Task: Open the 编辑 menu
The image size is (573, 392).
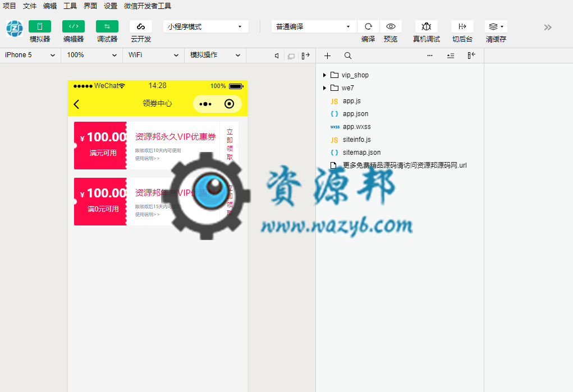Action: click(50, 6)
